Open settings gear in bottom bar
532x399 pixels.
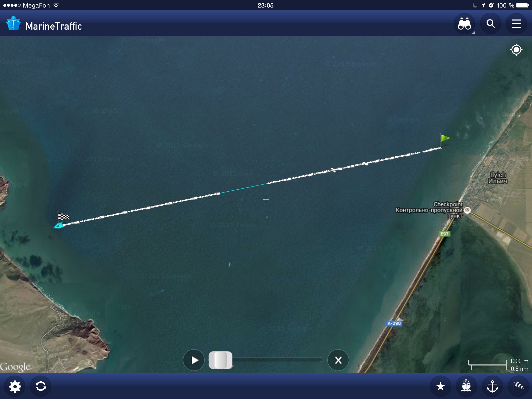pyautogui.click(x=15, y=386)
